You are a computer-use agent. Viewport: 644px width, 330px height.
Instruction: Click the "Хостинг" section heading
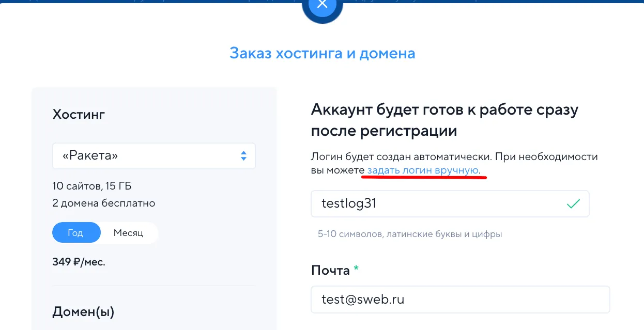pos(79,114)
